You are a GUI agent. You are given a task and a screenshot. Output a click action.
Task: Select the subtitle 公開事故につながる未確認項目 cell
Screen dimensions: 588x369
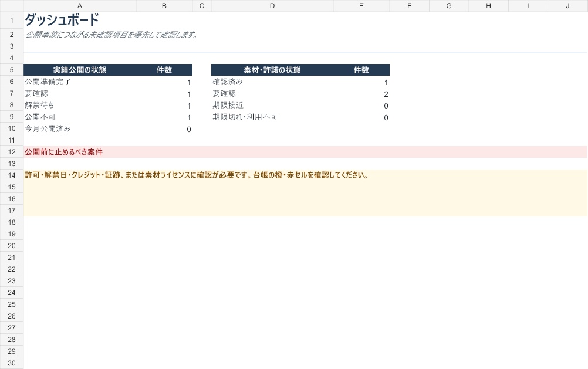pos(111,35)
